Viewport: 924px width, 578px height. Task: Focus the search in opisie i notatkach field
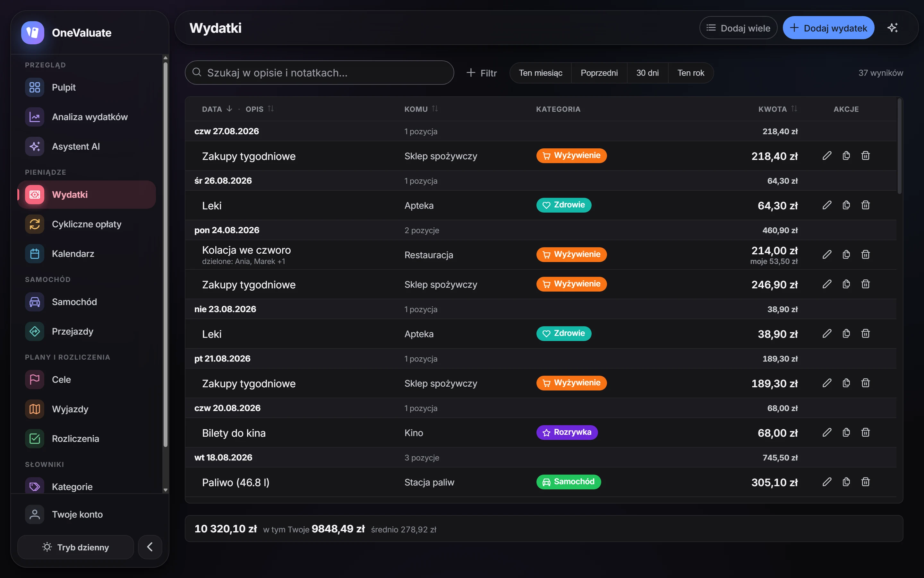(319, 73)
